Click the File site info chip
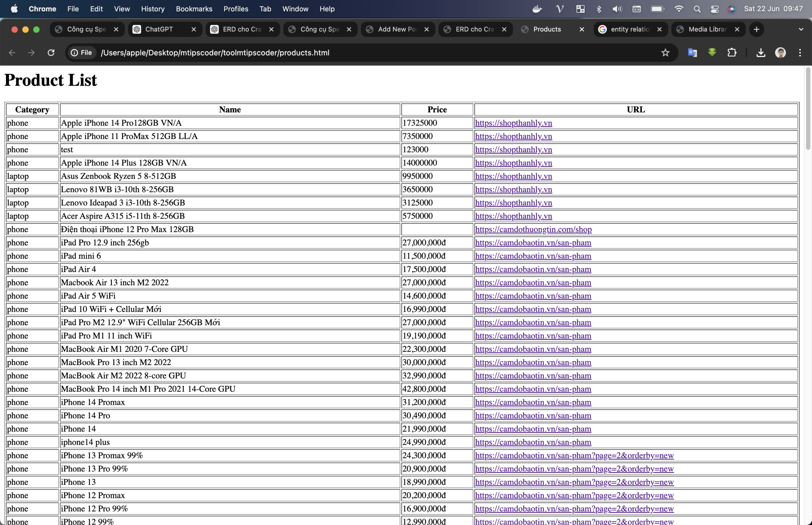Viewport: 812px width, 525px height. pyautogui.click(x=82, y=53)
